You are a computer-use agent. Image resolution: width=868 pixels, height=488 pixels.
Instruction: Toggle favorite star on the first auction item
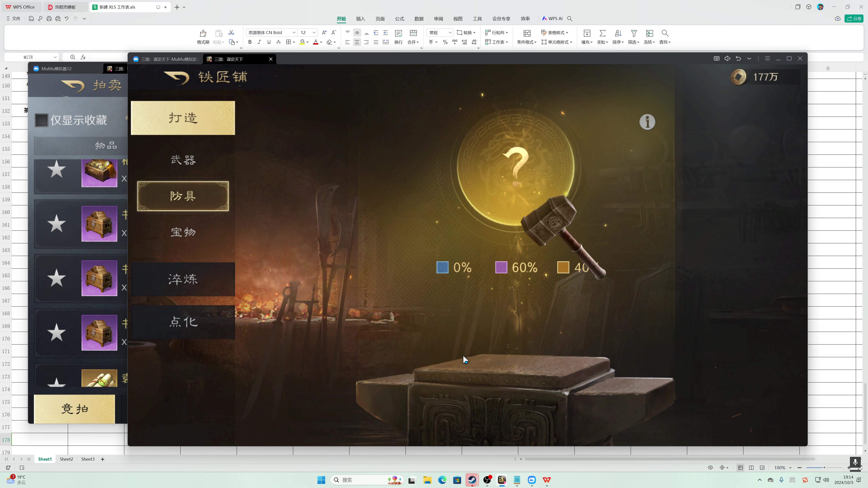click(56, 169)
